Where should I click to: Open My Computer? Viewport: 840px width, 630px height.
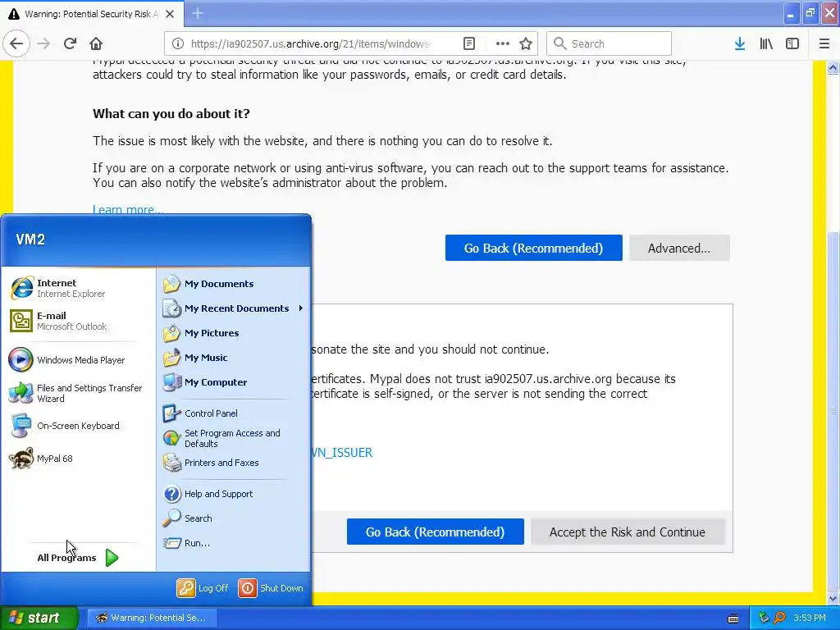coord(234,382)
